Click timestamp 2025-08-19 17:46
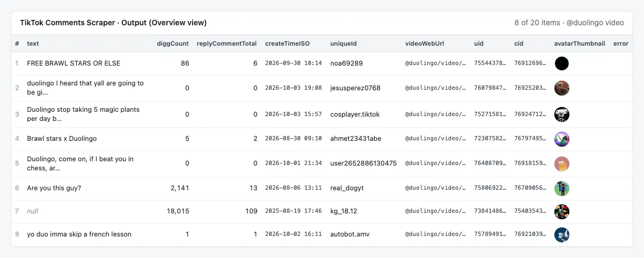Viewport: 644px width, 258px height. tap(294, 212)
